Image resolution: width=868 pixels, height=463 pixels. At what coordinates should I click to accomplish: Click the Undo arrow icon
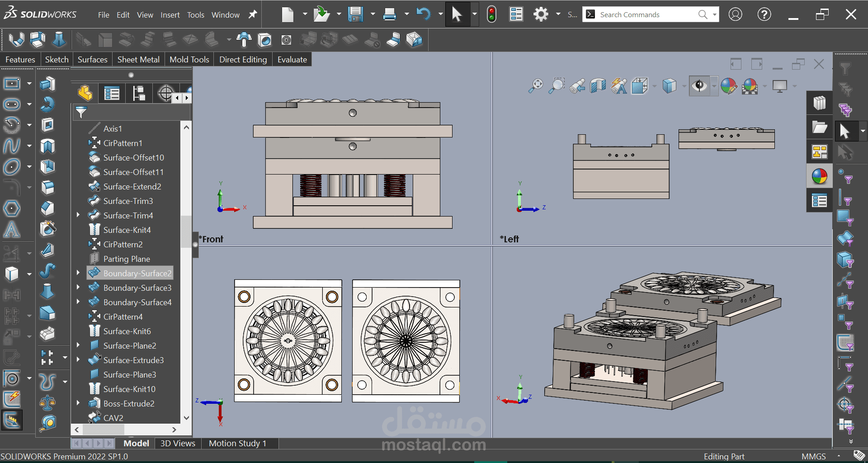coord(424,14)
